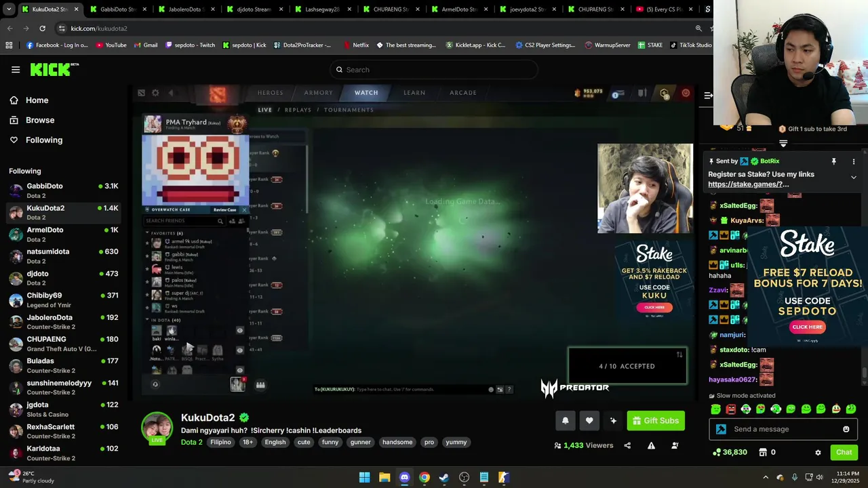
Task: Open Browse in the sidebar
Action: (40, 120)
